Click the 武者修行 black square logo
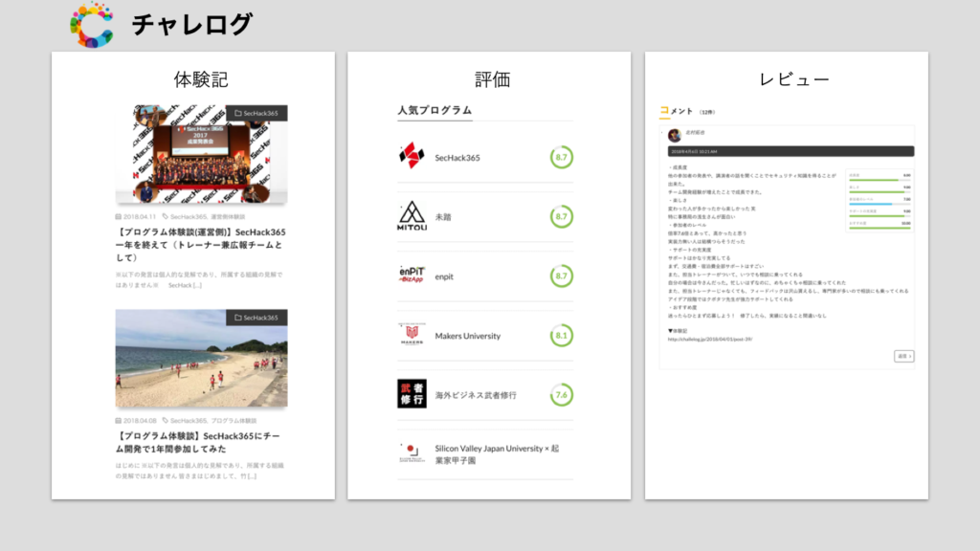 412,394
